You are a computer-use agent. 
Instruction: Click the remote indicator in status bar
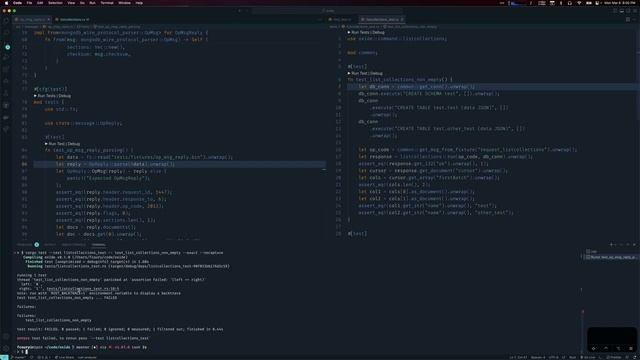coord(4,357)
